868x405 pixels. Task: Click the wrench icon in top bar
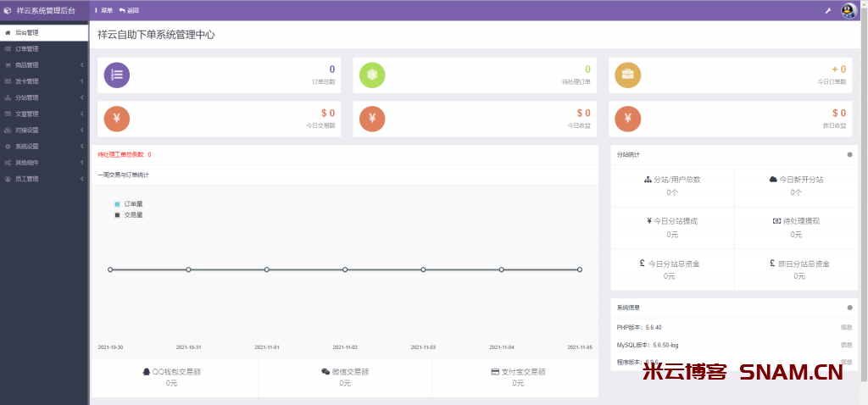point(828,10)
